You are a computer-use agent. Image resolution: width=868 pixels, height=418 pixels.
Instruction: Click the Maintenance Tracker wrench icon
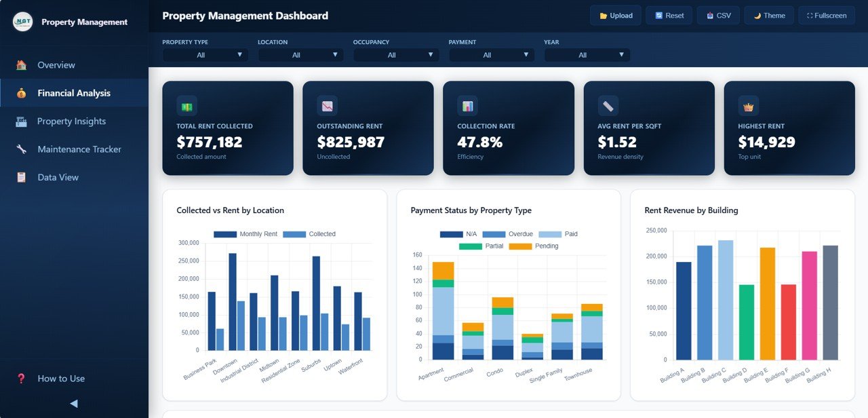point(21,149)
